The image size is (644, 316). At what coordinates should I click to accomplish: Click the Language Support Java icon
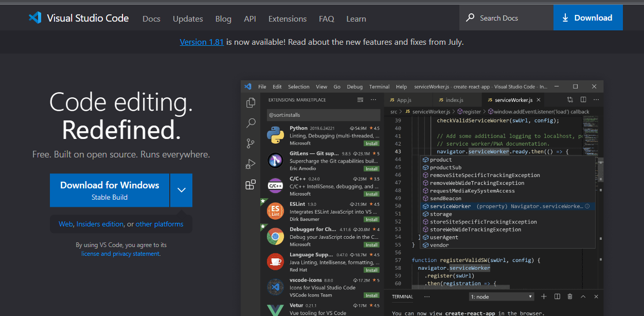[276, 261]
